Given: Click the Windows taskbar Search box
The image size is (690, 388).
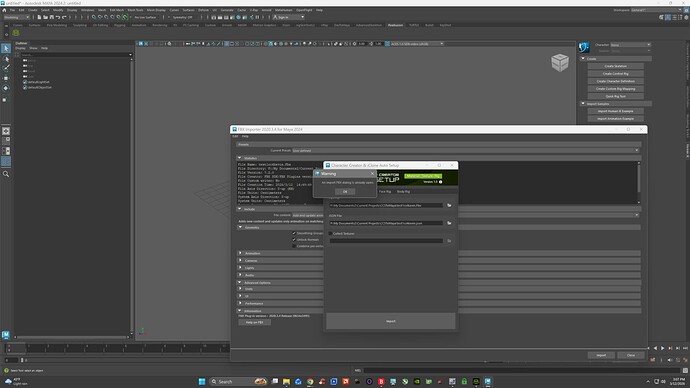Looking at the screenshot, I should (x=239, y=381).
